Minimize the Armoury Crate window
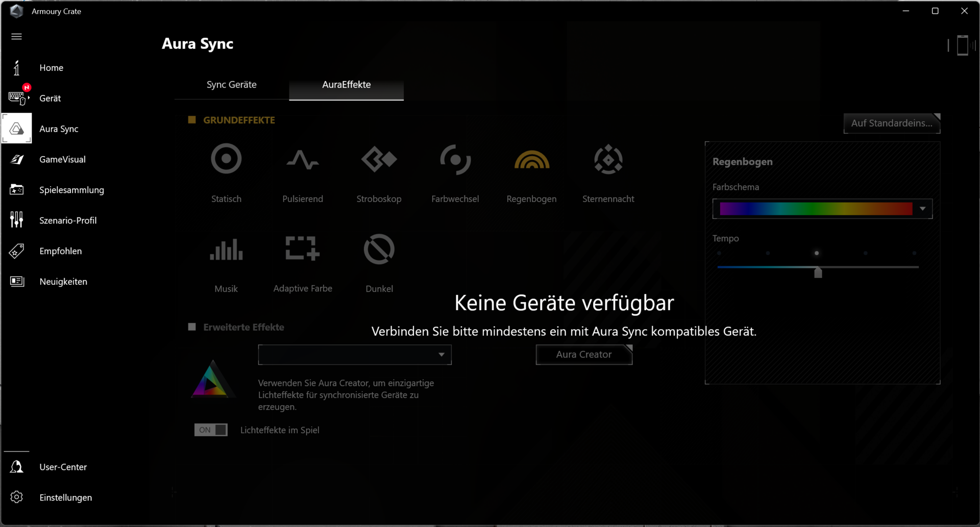 click(906, 11)
